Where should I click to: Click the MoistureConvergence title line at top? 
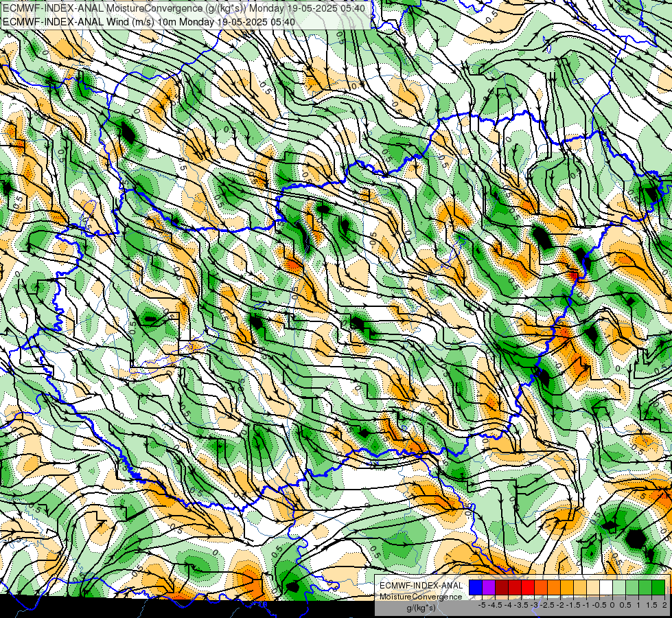184,8
